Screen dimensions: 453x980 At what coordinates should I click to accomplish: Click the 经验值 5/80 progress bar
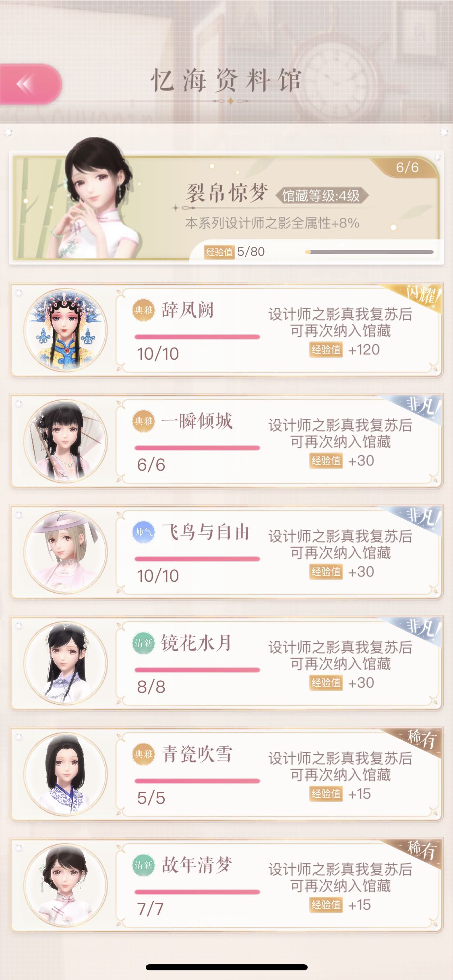[369, 252]
